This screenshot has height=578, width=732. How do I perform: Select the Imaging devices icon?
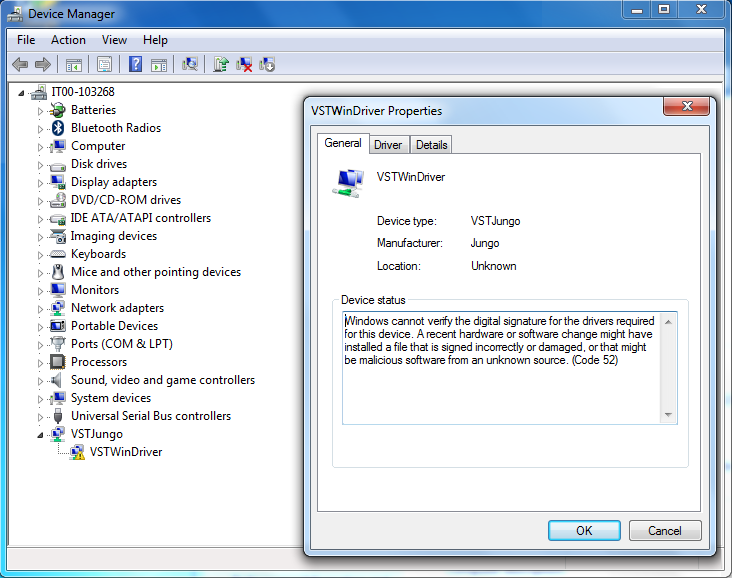58,236
